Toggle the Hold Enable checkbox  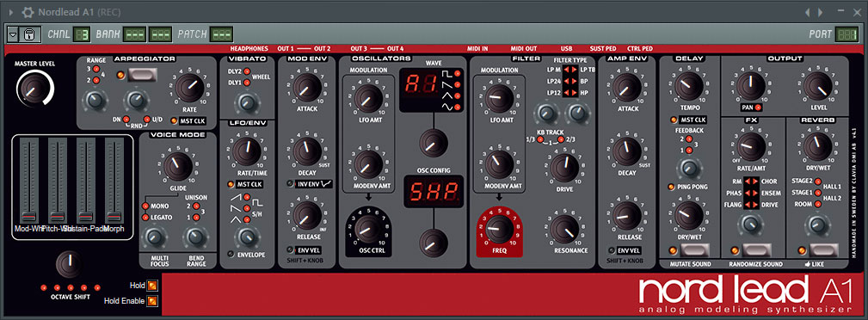pyautogui.click(x=152, y=301)
